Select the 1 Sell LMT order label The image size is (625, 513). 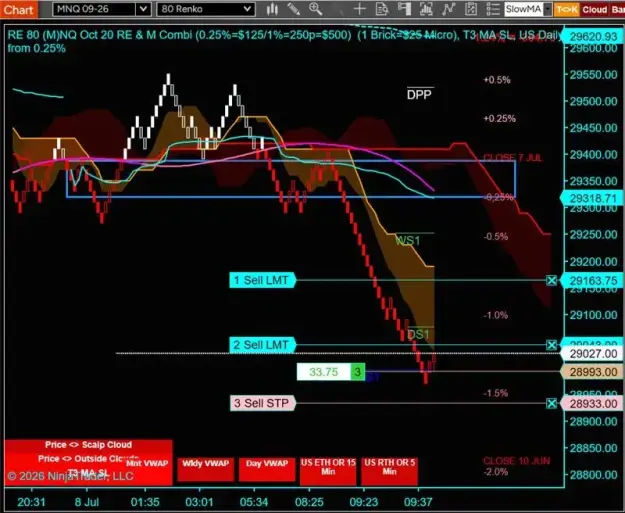click(x=262, y=280)
